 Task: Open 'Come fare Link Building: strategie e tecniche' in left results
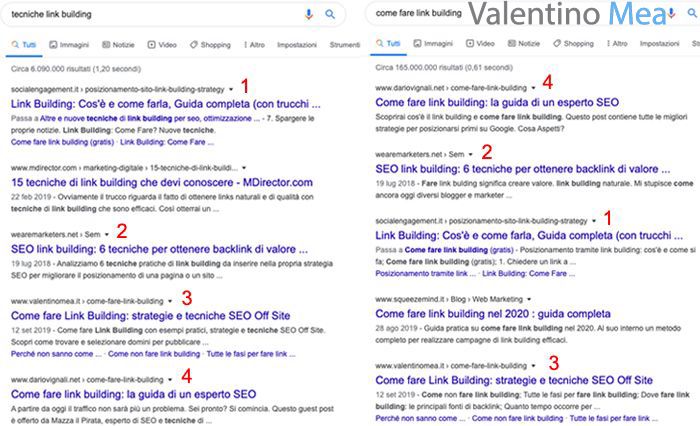click(150, 316)
